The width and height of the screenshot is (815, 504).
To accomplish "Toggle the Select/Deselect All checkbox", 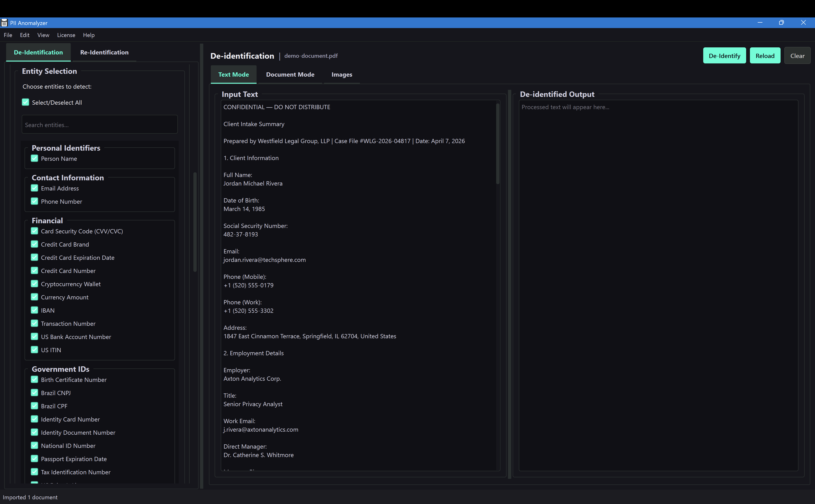I will tap(26, 102).
